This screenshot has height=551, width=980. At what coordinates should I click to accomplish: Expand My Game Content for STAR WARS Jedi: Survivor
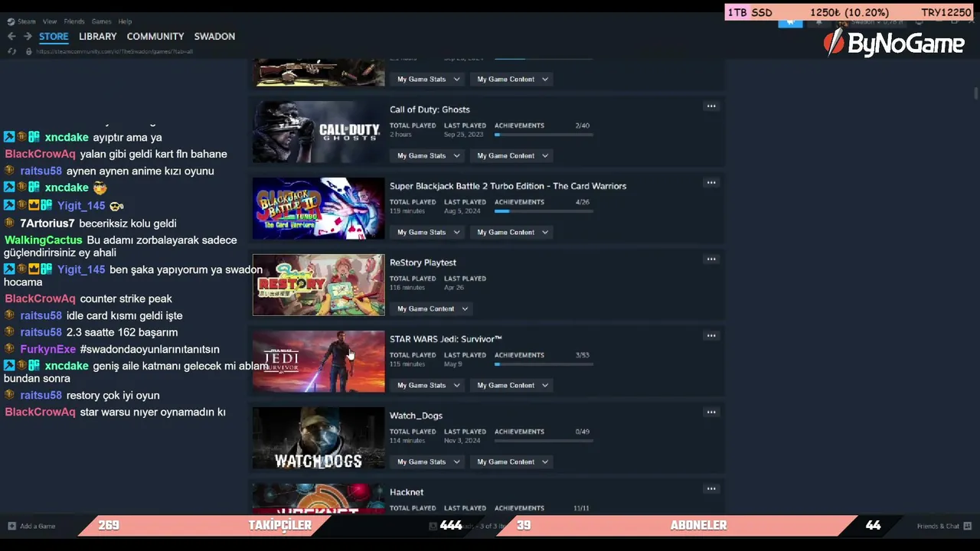pos(512,385)
